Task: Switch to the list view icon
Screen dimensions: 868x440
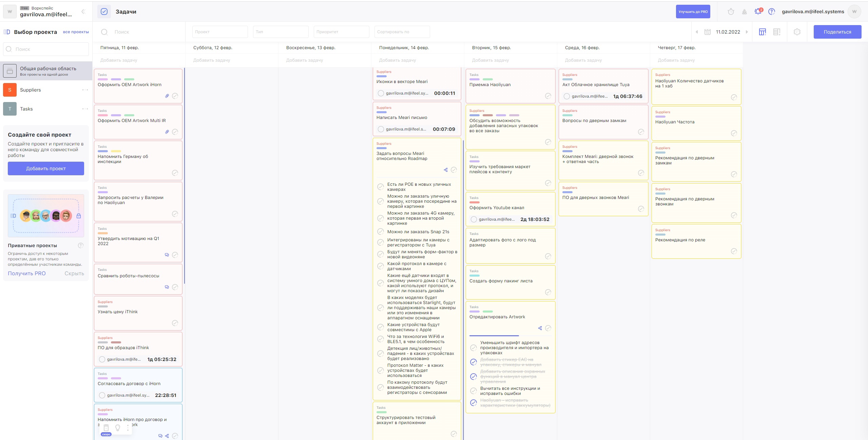Action: (776, 32)
